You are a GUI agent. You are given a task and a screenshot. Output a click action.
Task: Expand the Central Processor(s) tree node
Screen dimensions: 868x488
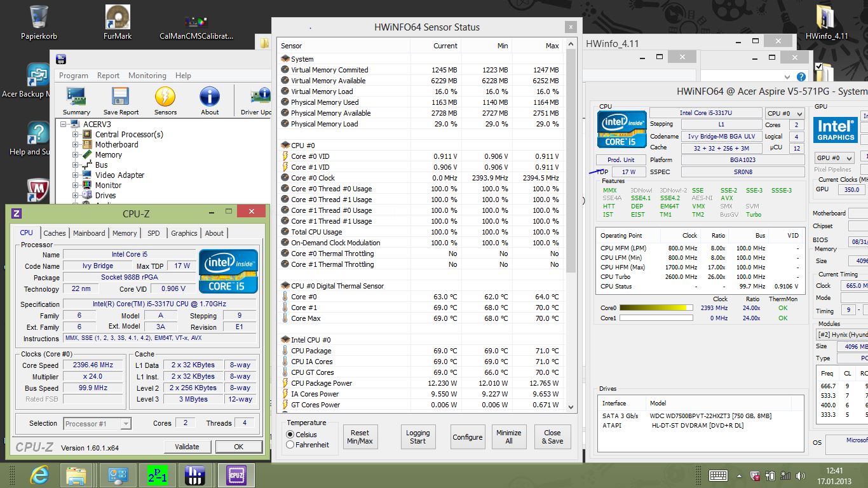click(76, 135)
